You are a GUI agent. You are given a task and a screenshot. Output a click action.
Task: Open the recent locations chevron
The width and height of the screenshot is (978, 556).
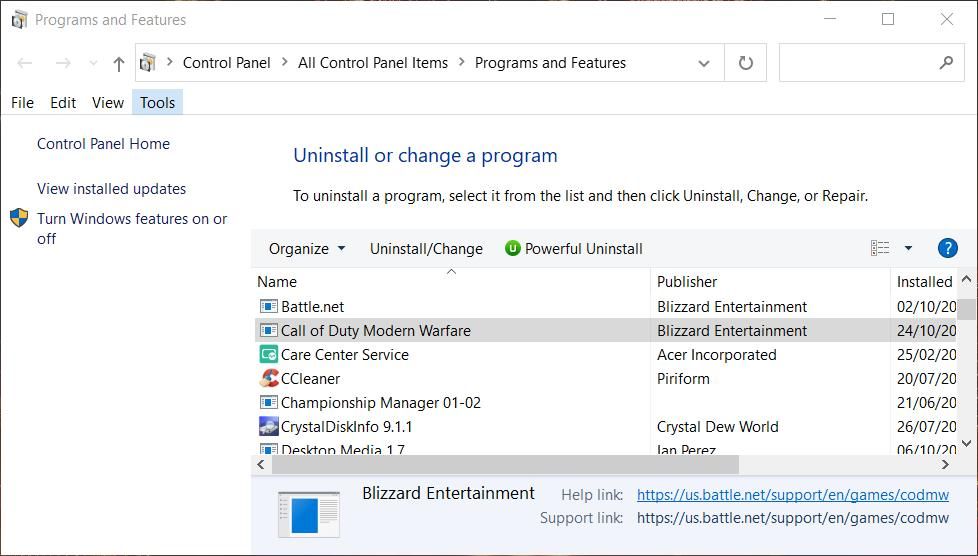(x=93, y=63)
